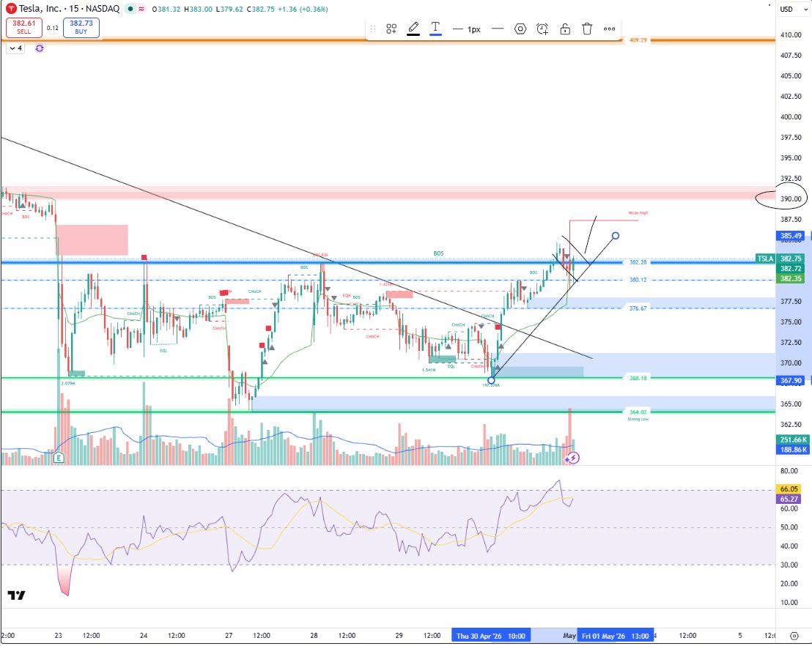Click the Weak High label
Viewport: 812px width, 646px height.
click(638, 212)
